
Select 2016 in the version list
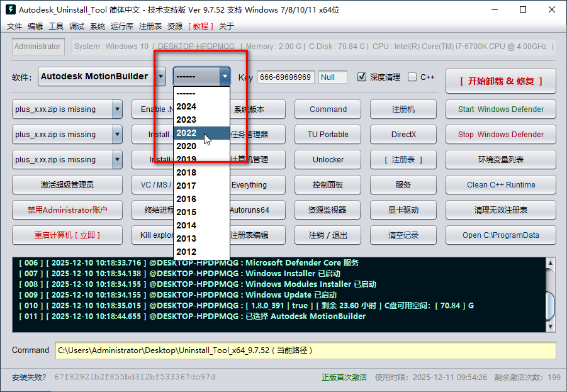201,199
